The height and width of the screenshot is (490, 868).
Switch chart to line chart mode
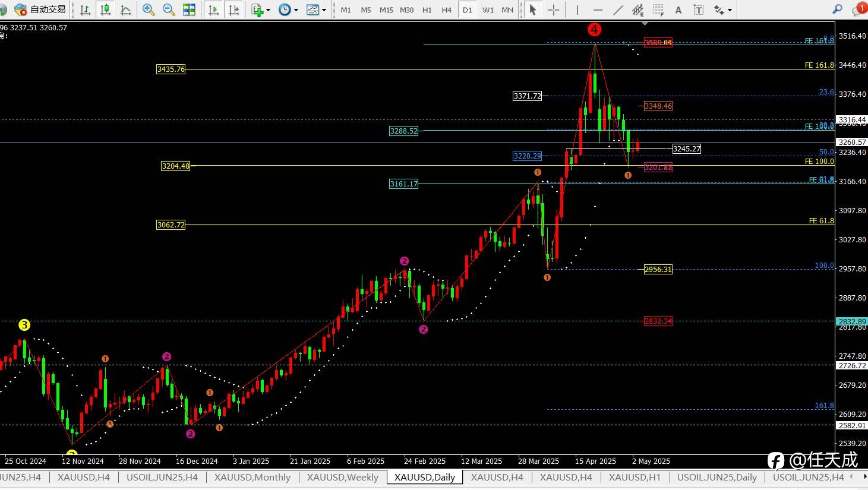tap(126, 10)
